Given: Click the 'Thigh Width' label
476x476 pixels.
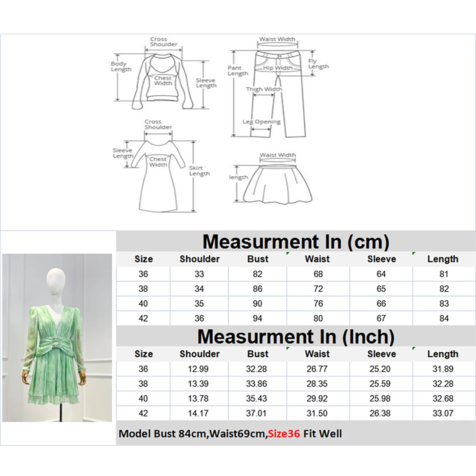Looking at the screenshot, I should click(264, 89).
